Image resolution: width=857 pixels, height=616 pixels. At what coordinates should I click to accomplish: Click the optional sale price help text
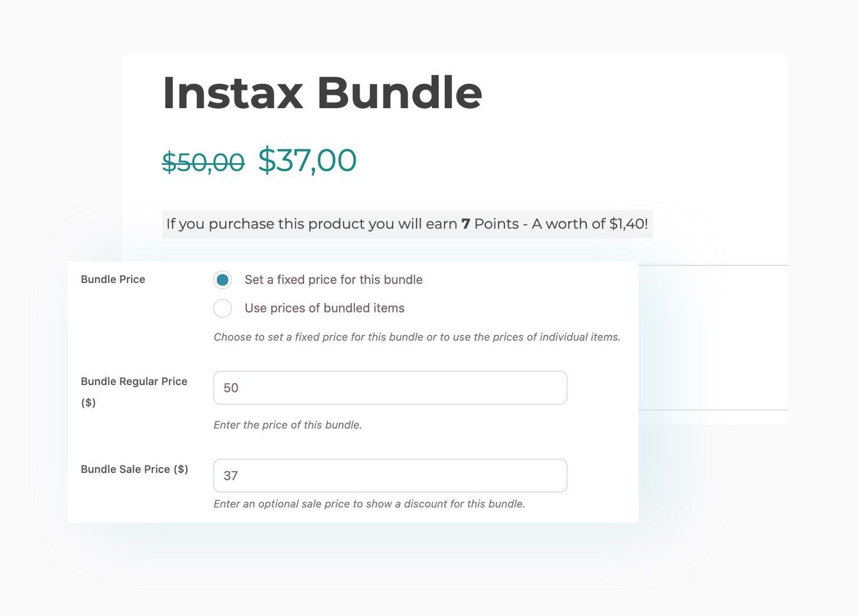370,504
